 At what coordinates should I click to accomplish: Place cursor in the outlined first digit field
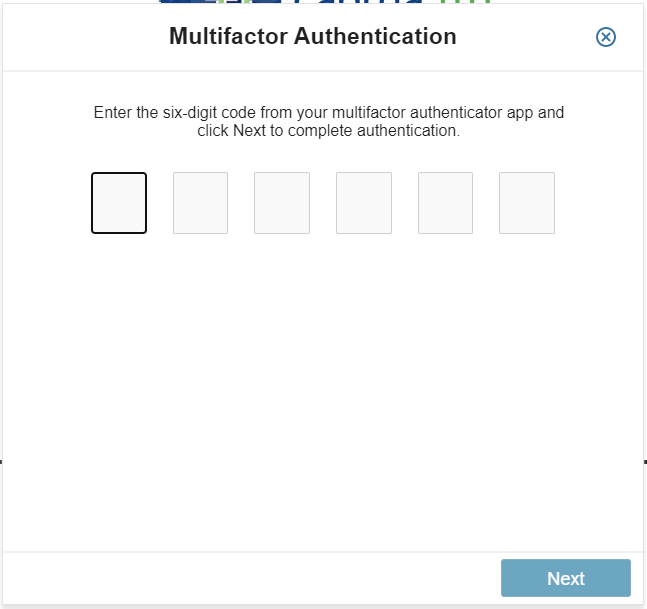point(119,203)
